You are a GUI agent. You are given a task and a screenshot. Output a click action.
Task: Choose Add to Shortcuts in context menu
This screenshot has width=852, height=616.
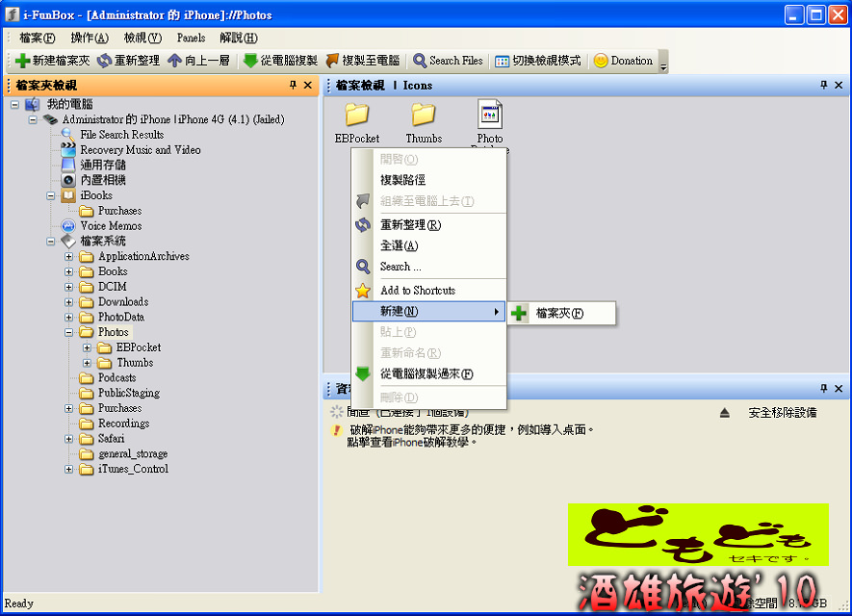[417, 291]
